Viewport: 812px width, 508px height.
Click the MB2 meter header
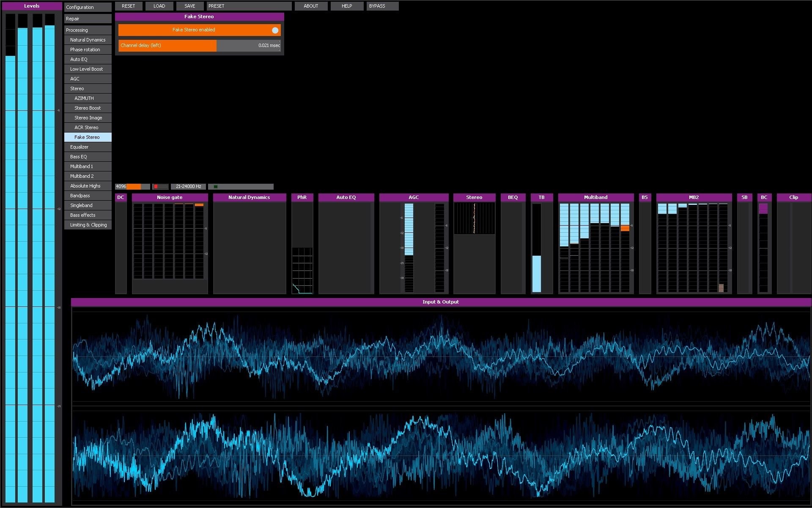pyautogui.click(x=694, y=198)
